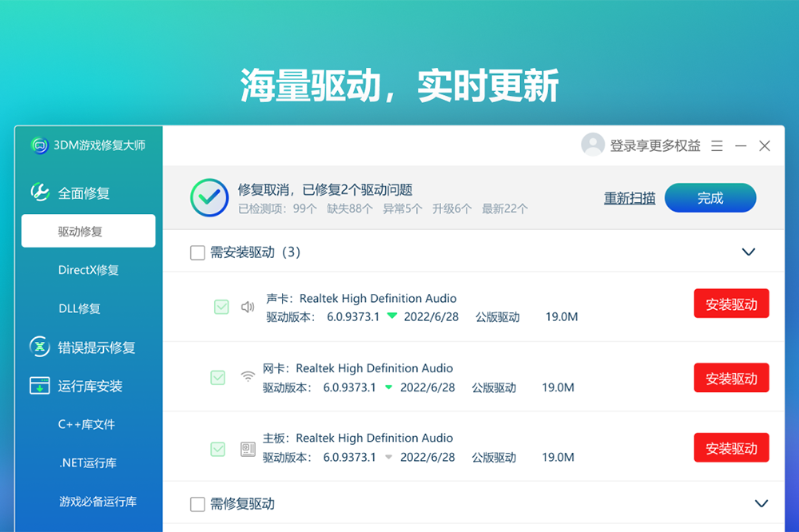Click the motherboard icon for 主板 driver

tap(248, 448)
